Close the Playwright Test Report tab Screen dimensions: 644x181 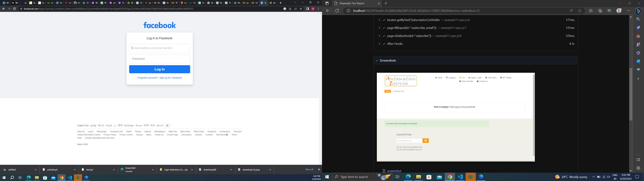pyautogui.click(x=379, y=4)
